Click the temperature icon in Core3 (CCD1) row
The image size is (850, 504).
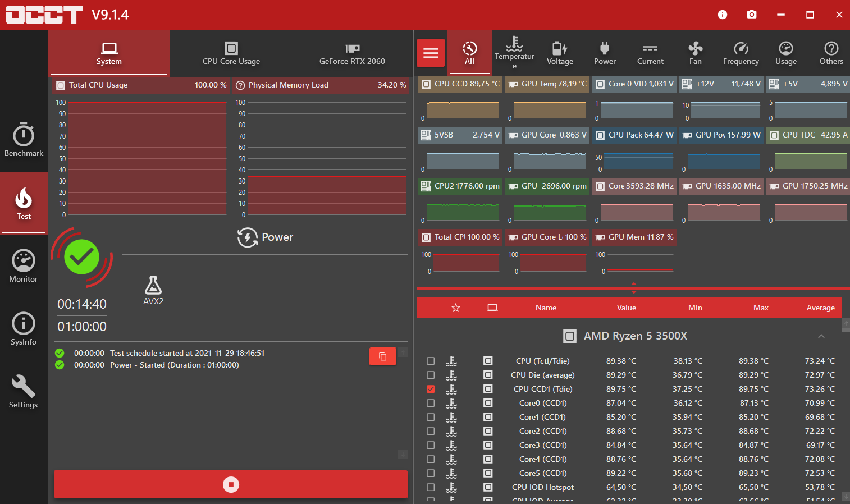pyautogui.click(x=451, y=445)
